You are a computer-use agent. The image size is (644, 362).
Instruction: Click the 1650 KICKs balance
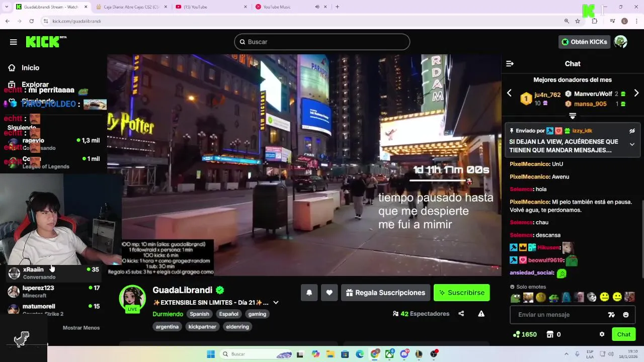click(x=525, y=334)
